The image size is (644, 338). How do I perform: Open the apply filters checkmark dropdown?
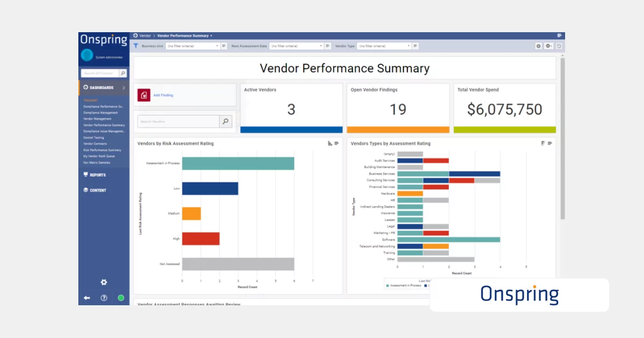548,46
